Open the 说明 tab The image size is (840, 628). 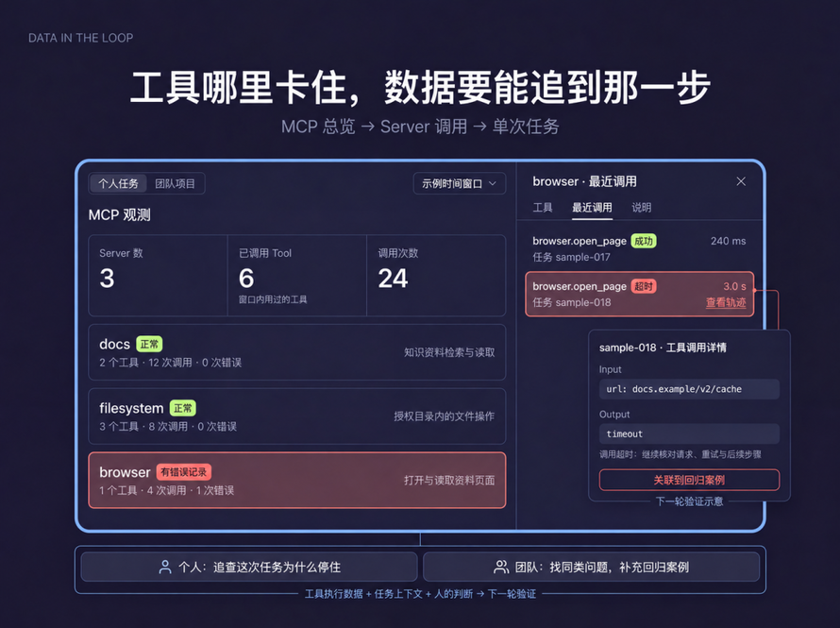tap(641, 208)
